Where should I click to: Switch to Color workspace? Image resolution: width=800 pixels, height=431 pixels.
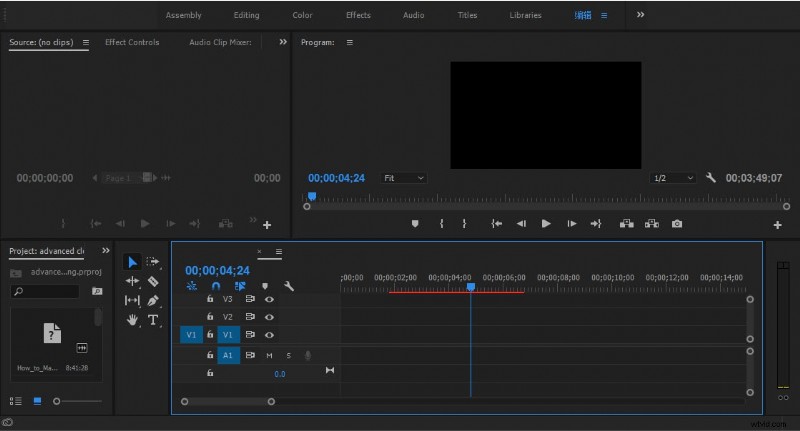(x=302, y=15)
